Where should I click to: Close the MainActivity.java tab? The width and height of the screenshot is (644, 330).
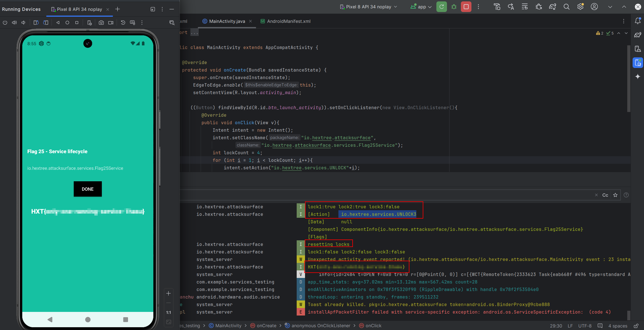coord(250,21)
